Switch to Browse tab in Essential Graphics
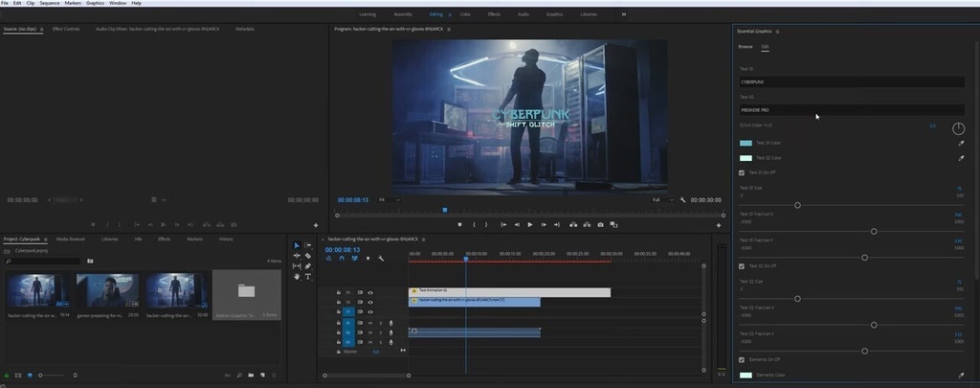 point(745,47)
